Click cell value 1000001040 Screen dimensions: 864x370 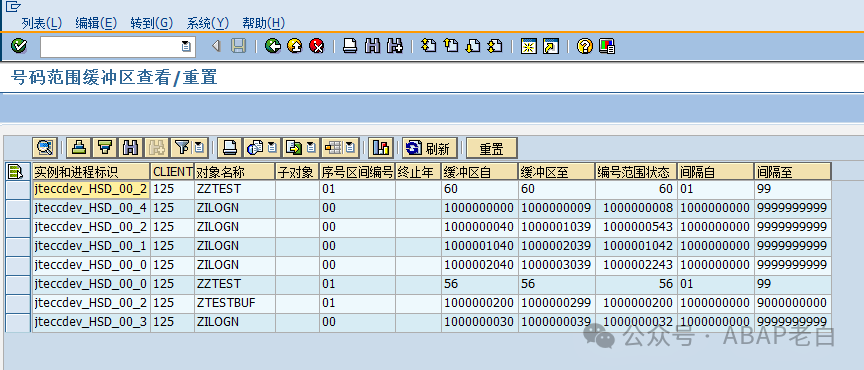[x=479, y=246]
